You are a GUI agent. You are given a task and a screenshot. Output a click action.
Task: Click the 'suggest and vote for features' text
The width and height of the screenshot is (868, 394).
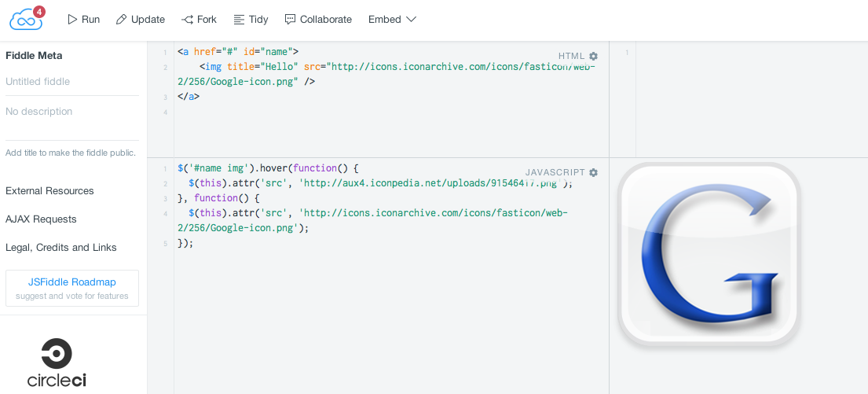(x=72, y=296)
